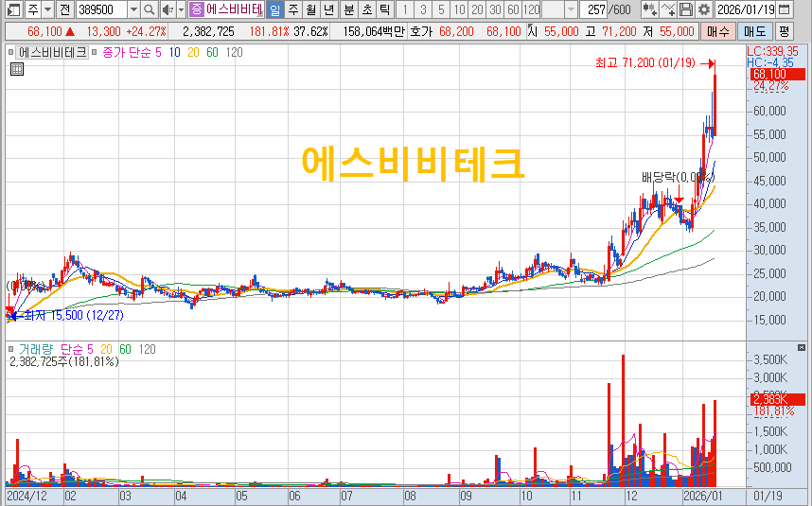The image size is (812, 506).
Task: Toggle the small square before 거래량 legend
Action: coord(10,349)
